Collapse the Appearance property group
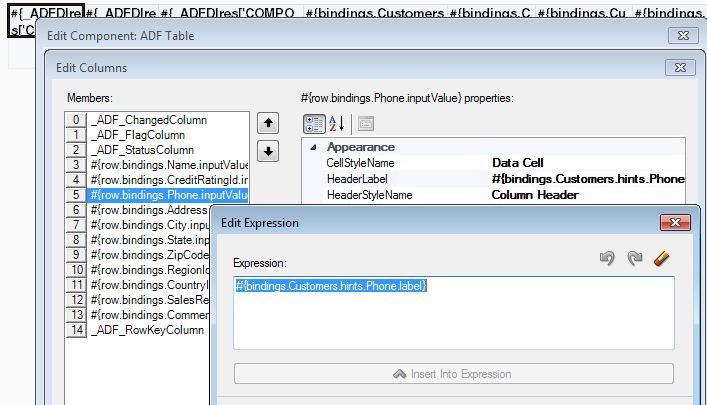Image resolution: width=707 pixels, height=405 pixels. pos(313,147)
